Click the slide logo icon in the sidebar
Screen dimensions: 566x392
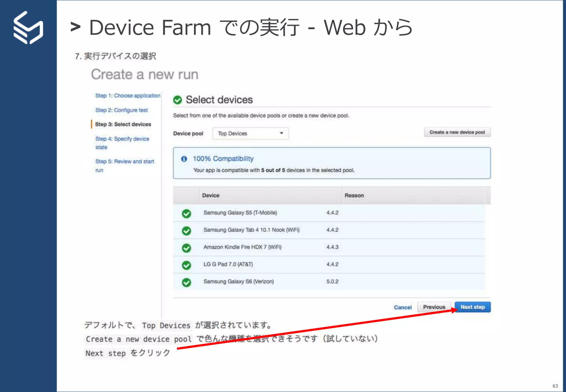(28, 28)
